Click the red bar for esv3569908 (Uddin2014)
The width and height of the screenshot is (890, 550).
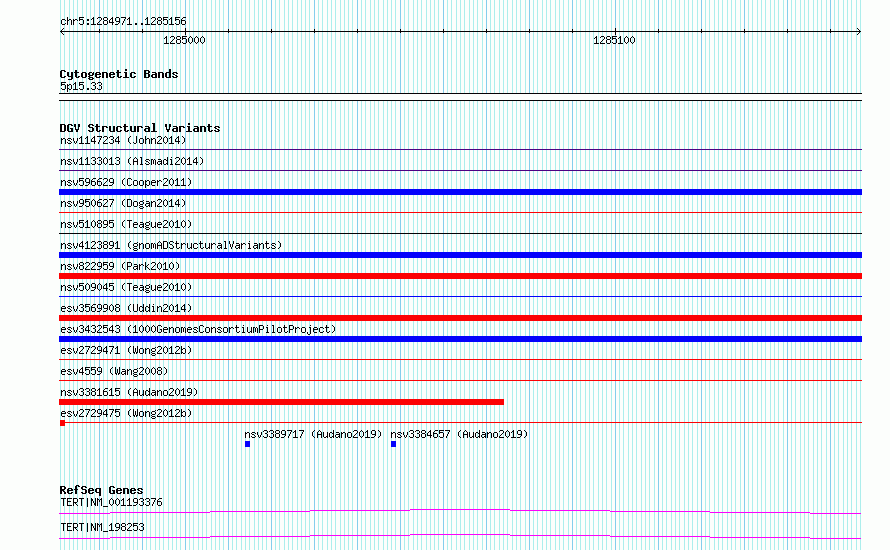point(460,318)
